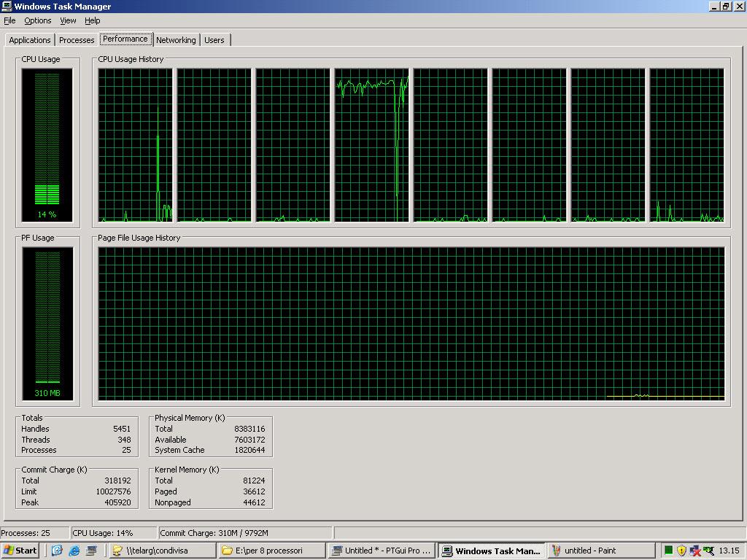
Task: Click the Page File Usage History graph
Action: pos(411,323)
